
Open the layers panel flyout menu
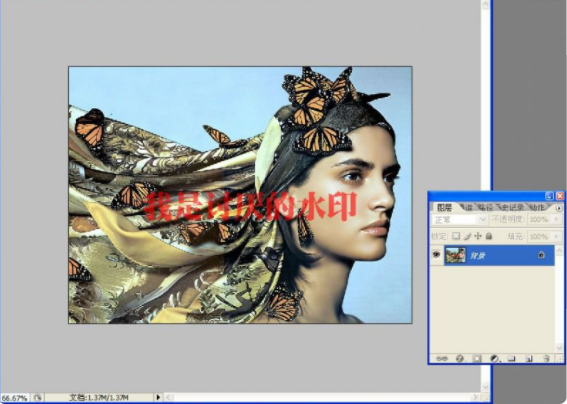click(559, 208)
